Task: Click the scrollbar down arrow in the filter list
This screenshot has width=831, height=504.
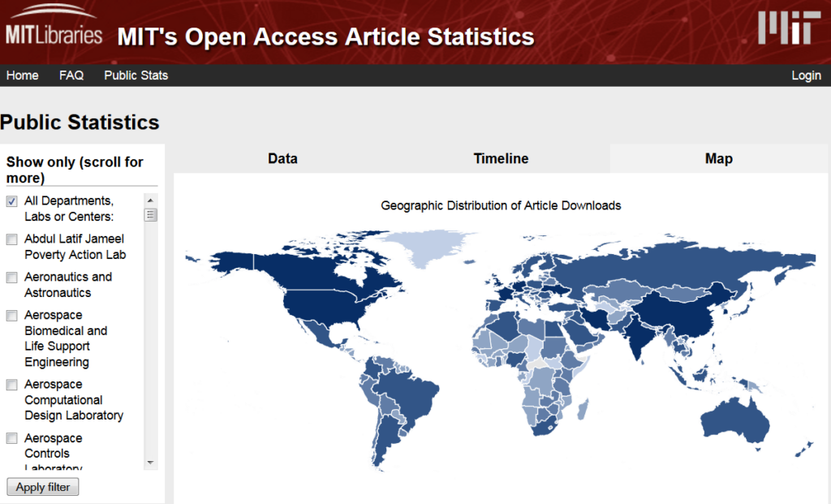Action: (x=150, y=463)
